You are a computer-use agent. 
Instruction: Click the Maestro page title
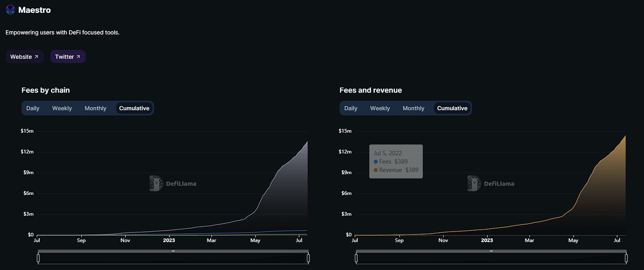(x=34, y=10)
